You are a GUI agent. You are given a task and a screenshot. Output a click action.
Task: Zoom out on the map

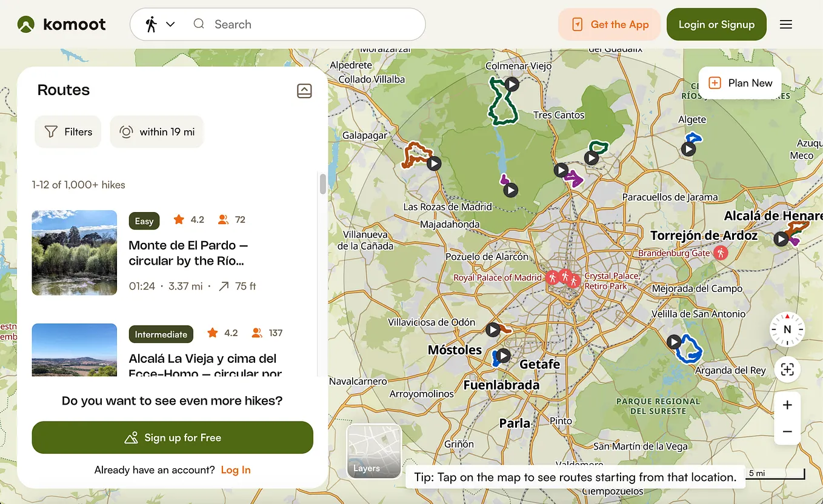787,431
